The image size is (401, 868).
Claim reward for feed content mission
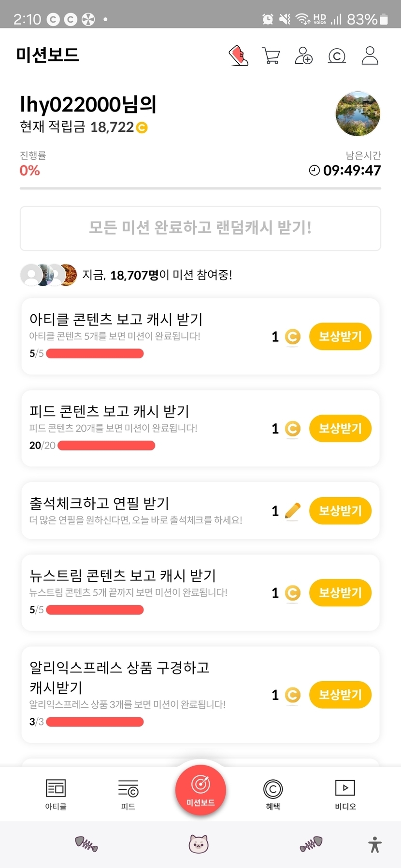340,428
